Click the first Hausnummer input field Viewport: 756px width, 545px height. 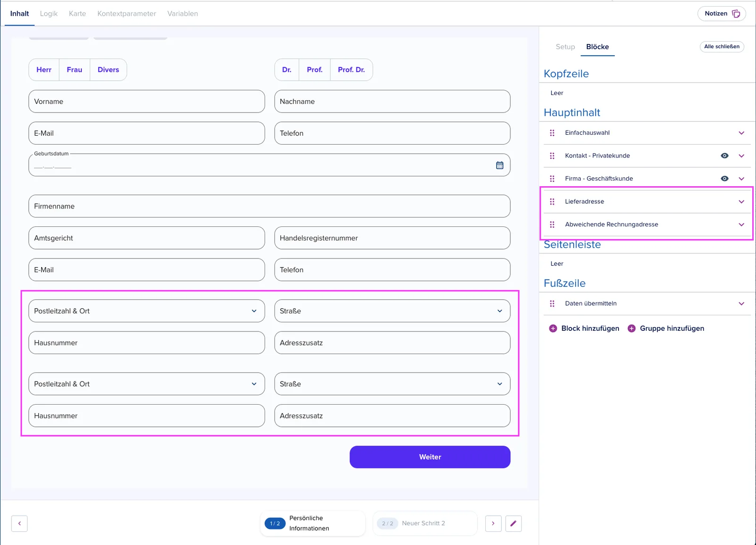pos(146,343)
